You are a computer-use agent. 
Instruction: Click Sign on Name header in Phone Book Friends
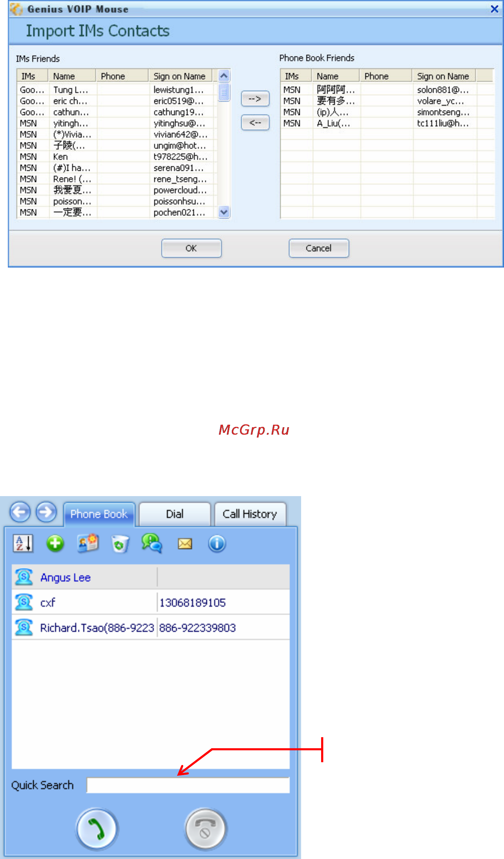[x=444, y=76]
